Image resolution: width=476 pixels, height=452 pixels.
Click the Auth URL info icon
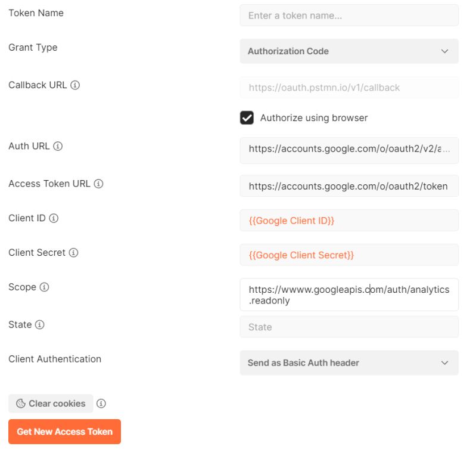(58, 146)
